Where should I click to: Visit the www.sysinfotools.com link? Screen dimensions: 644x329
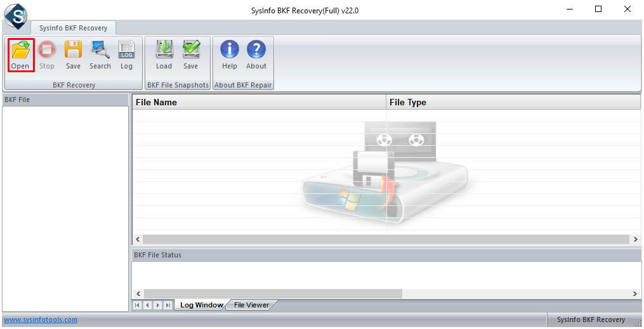40,319
